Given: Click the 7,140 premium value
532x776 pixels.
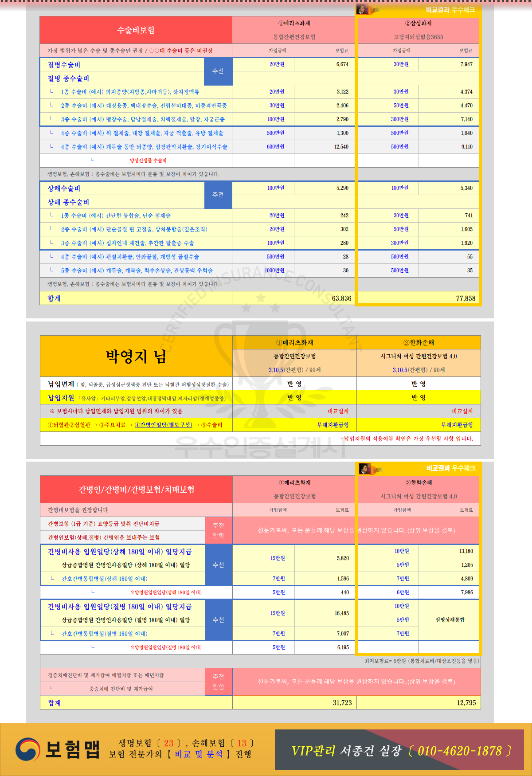Looking at the screenshot, I should 466,119.
